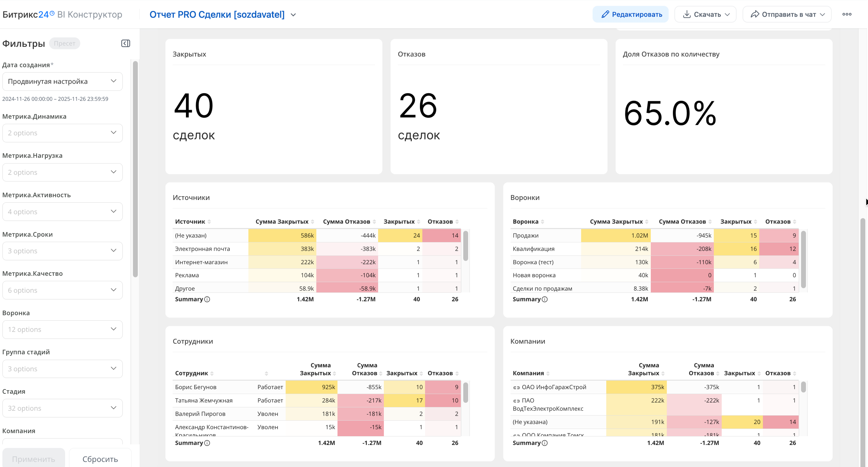This screenshot has width=868, height=467.
Task: Click Summary info icon in Источники table
Action: 207,300
